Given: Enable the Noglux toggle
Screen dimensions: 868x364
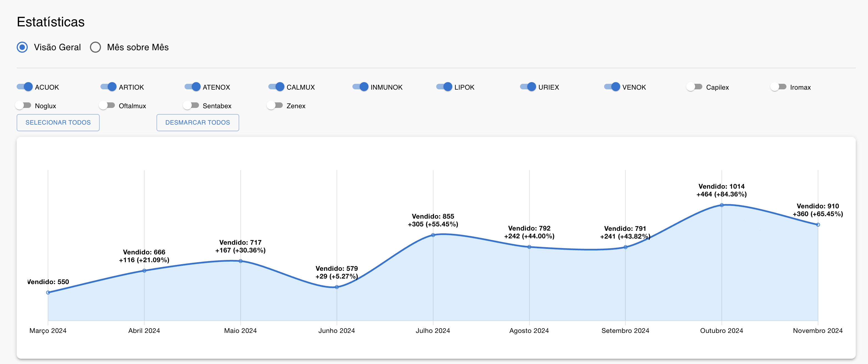Looking at the screenshot, I should (23, 105).
